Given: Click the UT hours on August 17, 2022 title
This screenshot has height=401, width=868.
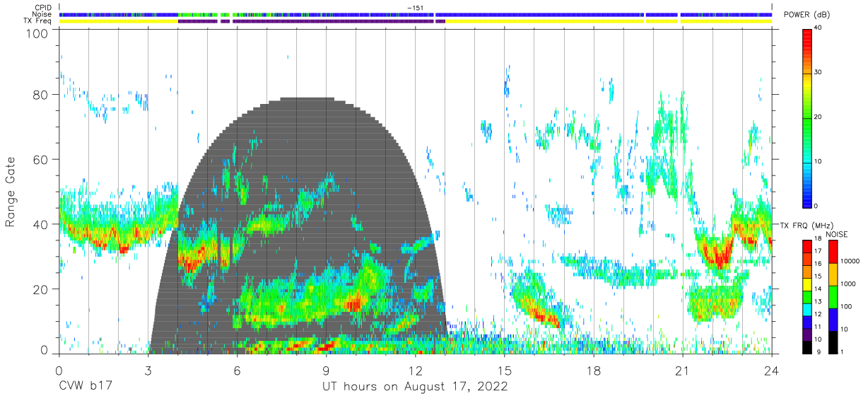Looking at the screenshot, I should point(415,387).
